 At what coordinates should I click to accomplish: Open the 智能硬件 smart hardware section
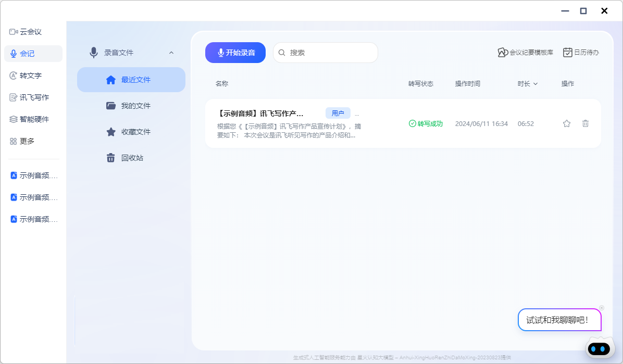29,119
